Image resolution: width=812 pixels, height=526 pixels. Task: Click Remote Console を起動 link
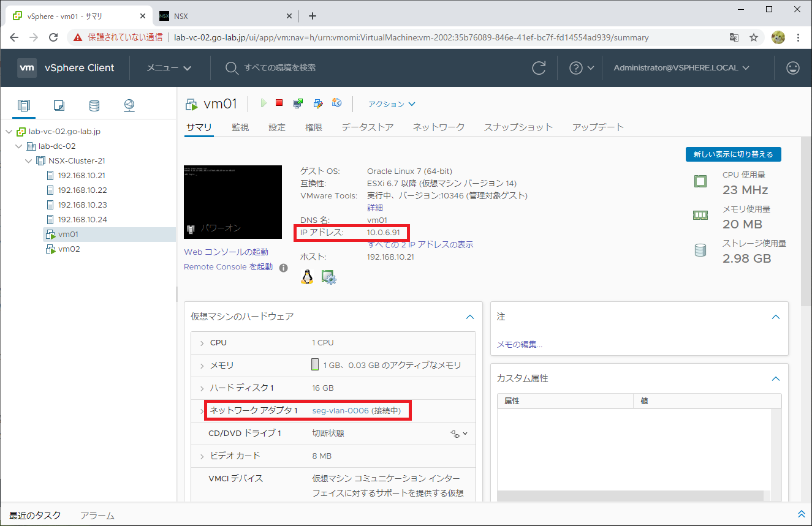tap(229, 267)
